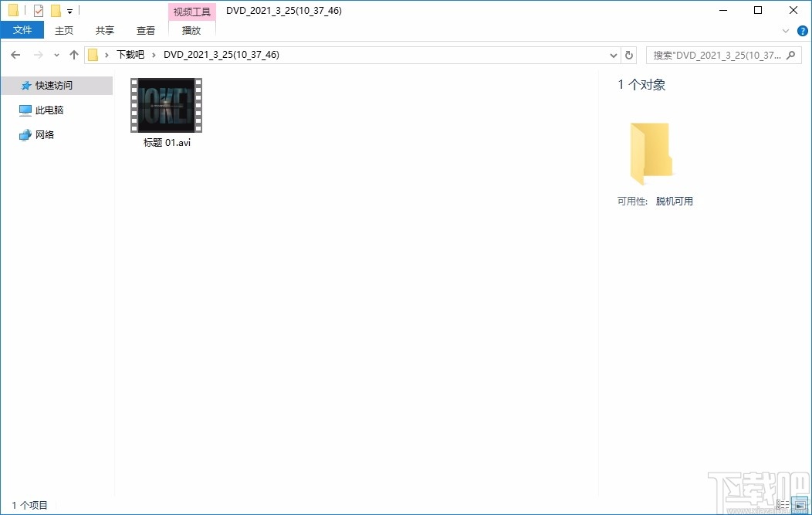Switch to the 播放 video tools tab
This screenshot has height=515, width=812.
191,30
